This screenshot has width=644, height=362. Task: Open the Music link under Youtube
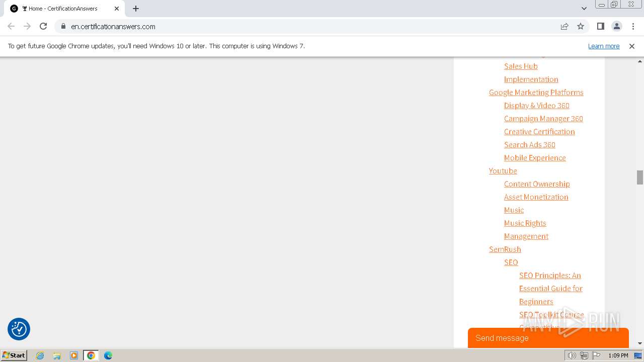click(x=514, y=210)
